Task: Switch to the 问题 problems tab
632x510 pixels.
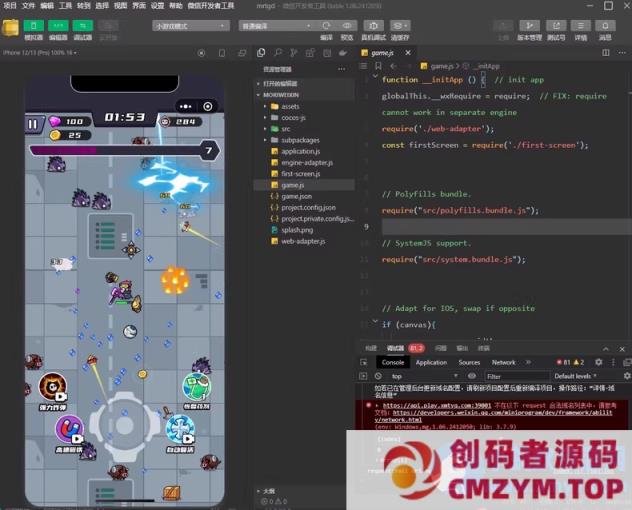Action: [441, 348]
